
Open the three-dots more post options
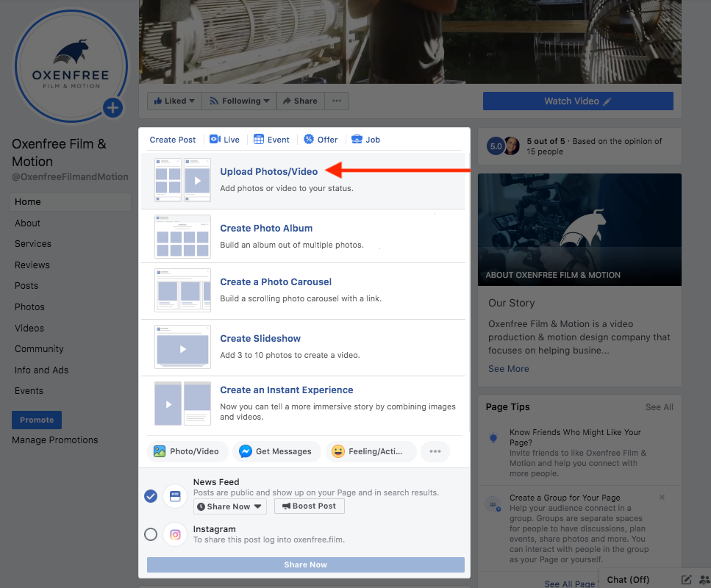tap(435, 451)
